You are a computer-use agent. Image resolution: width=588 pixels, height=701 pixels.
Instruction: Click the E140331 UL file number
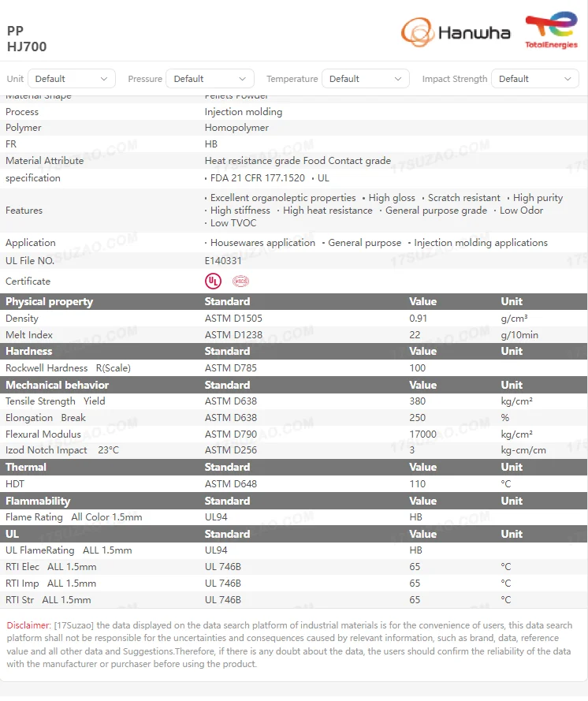[x=224, y=260]
